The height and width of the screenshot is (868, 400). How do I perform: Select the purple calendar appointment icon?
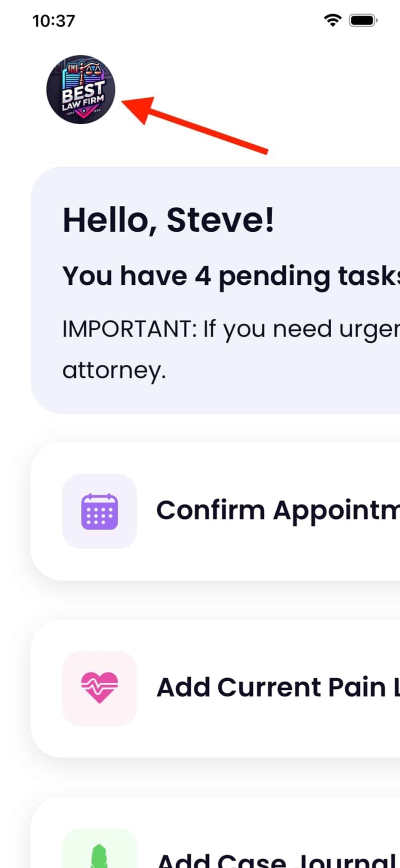coord(99,510)
